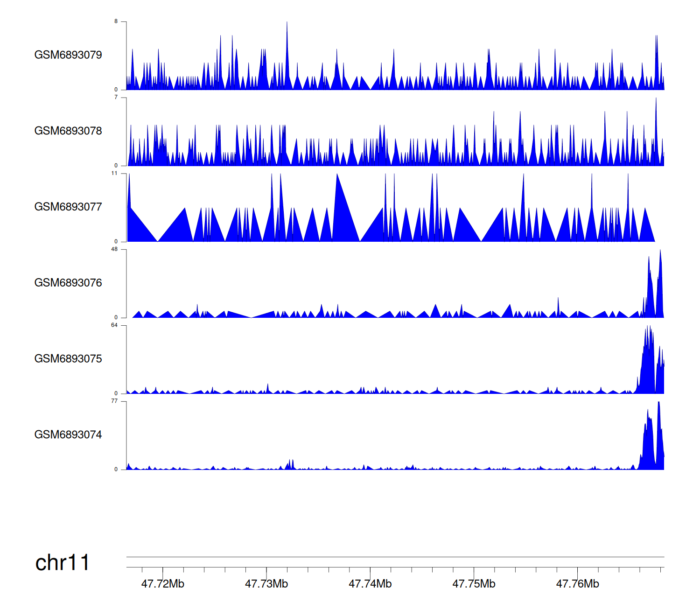Image resolution: width=700 pixels, height=616 pixels.
Task: Click the y-axis maximum 48 label
Action: point(114,249)
